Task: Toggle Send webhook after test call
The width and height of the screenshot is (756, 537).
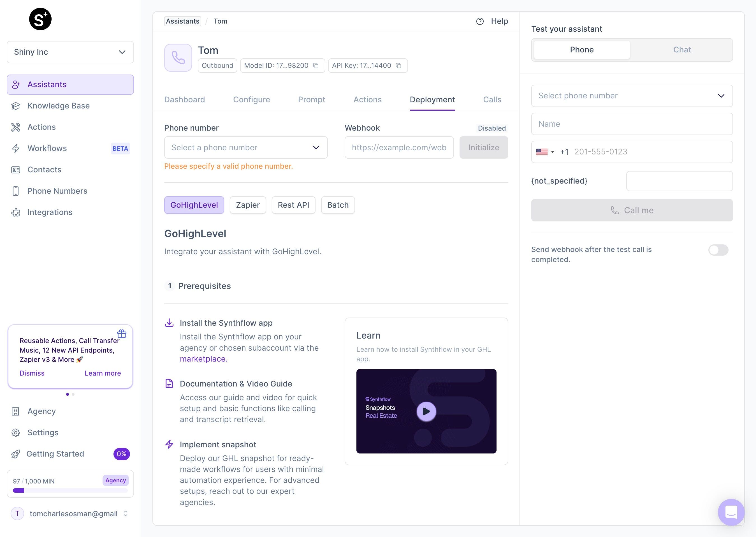Action: pyautogui.click(x=718, y=249)
